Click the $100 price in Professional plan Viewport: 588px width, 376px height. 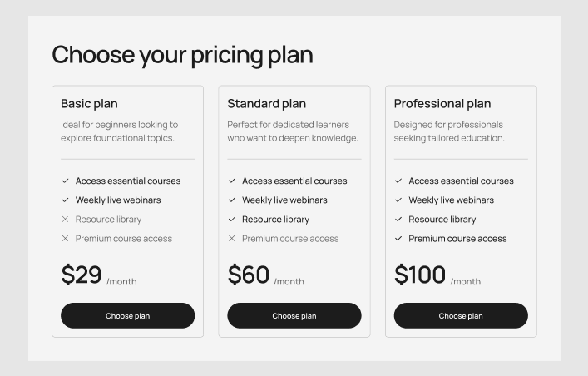[x=419, y=275]
